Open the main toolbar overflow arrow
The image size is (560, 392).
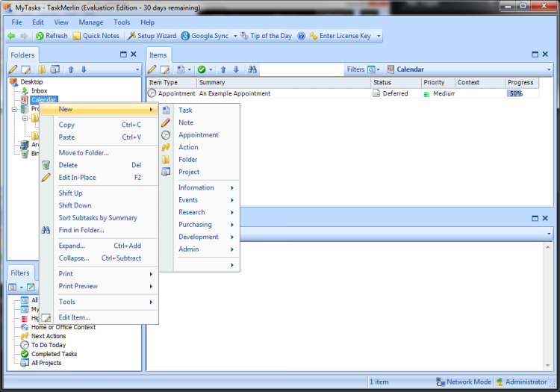coord(379,36)
